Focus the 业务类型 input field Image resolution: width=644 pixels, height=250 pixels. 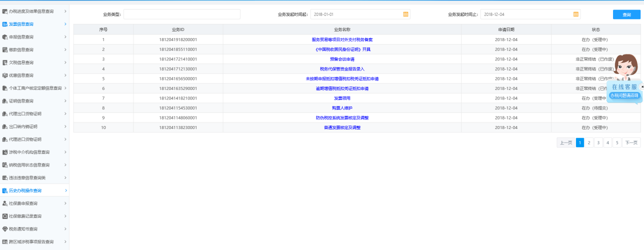(182, 14)
